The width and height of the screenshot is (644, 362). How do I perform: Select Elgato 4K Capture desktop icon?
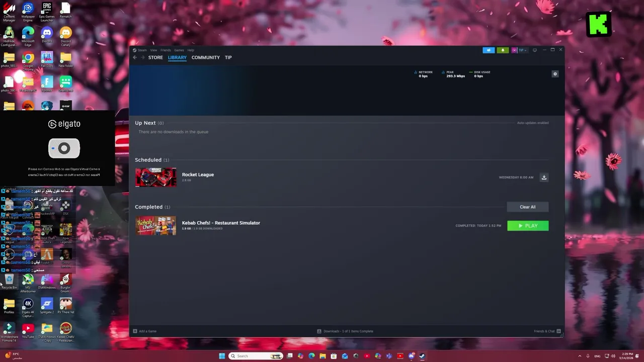click(28, 308)
